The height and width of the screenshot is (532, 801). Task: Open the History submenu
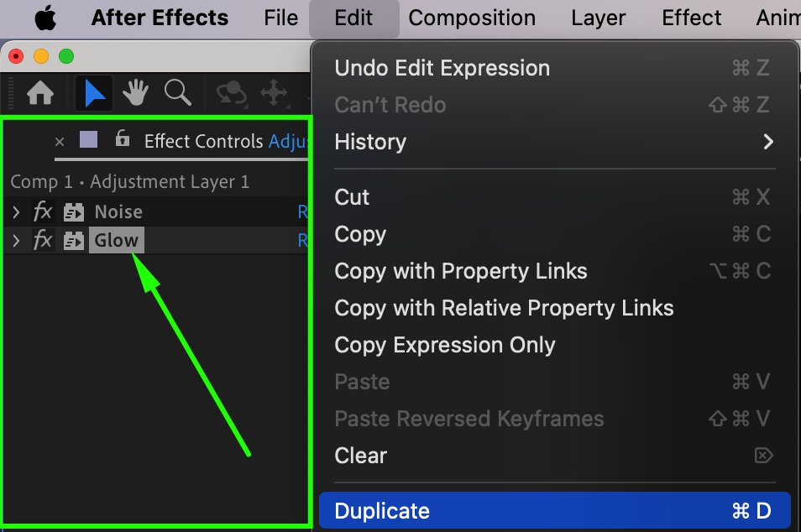pos(554,142)
